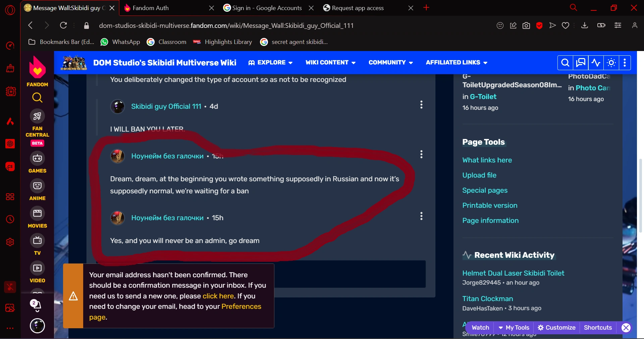This screenshot has height=339, width=644.
Task: Expand the My Tools menu
Action: coord(514,328)
